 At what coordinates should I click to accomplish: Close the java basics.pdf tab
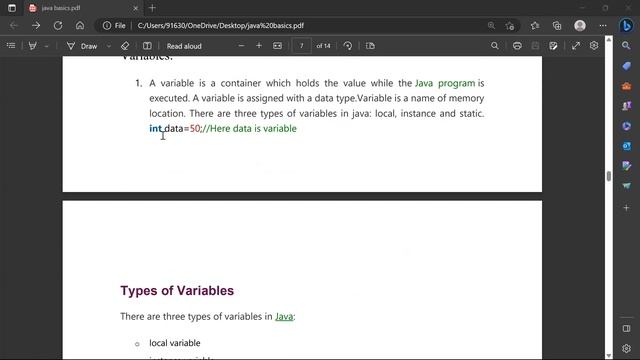[136, 8]
